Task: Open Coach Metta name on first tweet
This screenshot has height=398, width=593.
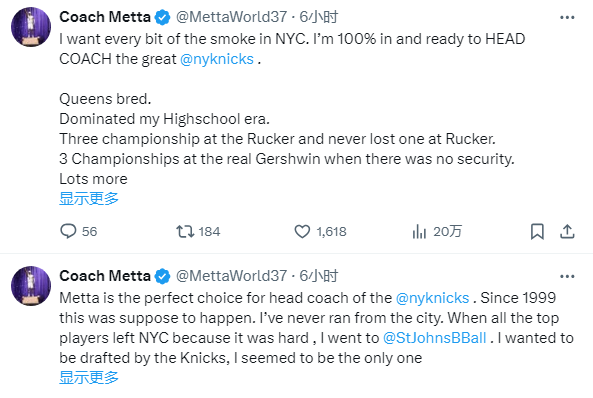Action: coord(105,17)
